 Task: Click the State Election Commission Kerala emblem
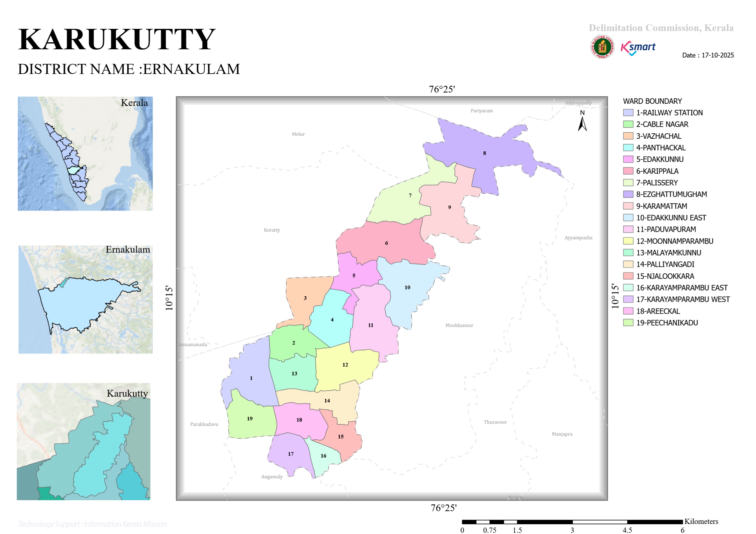[602, 47]
